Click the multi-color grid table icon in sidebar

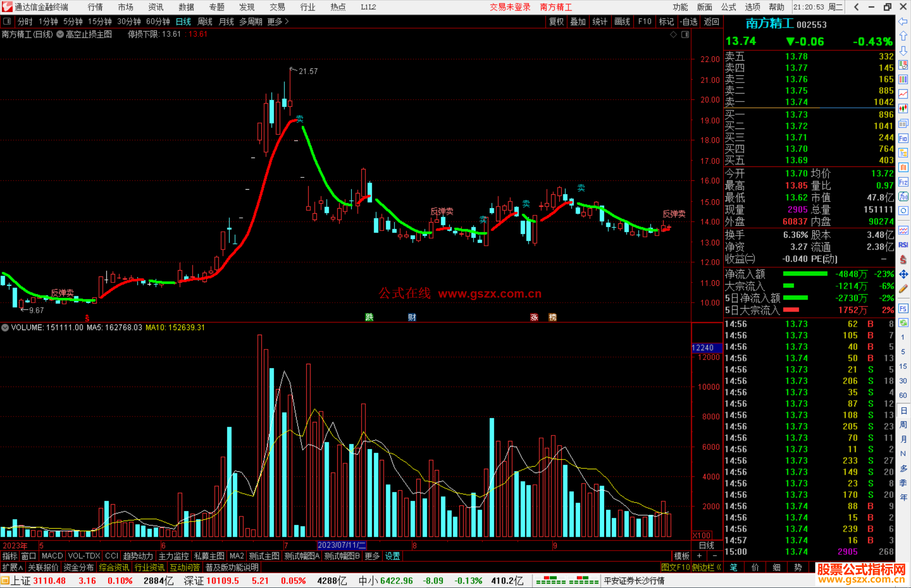[903, 80]
